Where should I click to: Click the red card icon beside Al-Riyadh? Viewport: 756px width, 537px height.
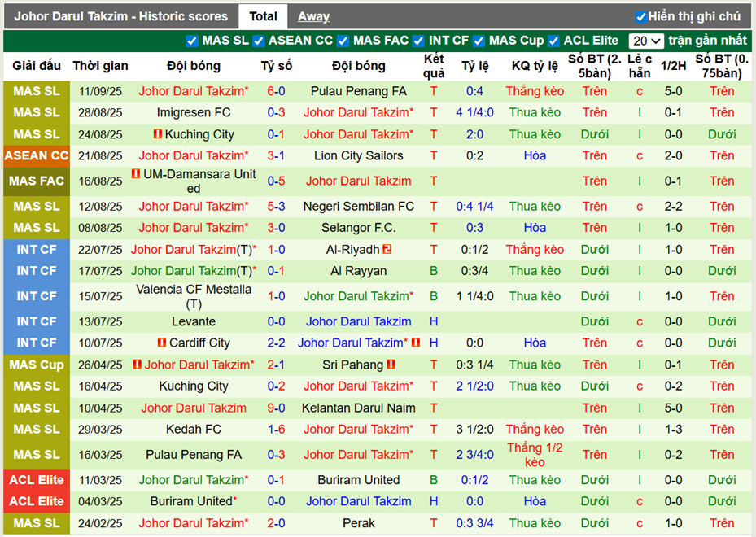[387, 249]
